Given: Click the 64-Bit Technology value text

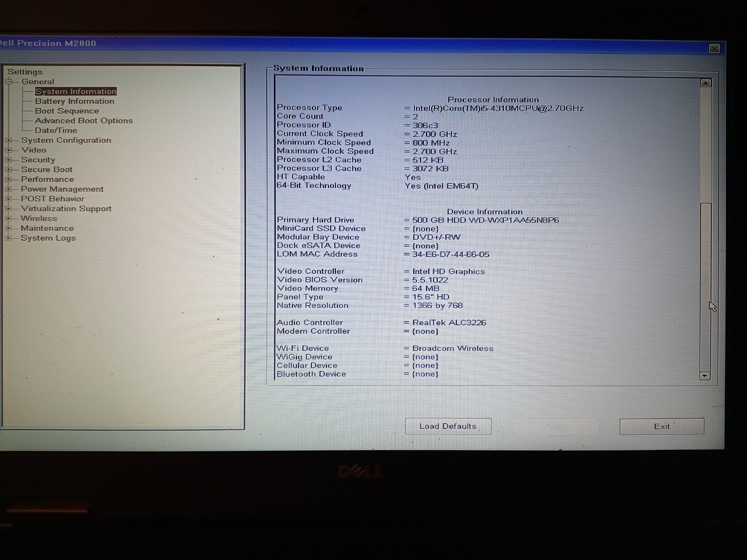Looking at the screenshot, I should [442, 186].
